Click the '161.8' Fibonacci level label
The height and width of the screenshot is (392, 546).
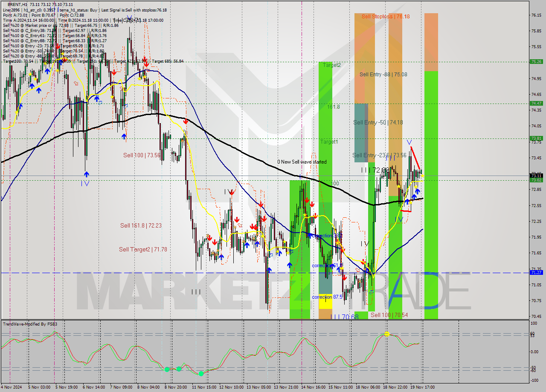point(334,107)
